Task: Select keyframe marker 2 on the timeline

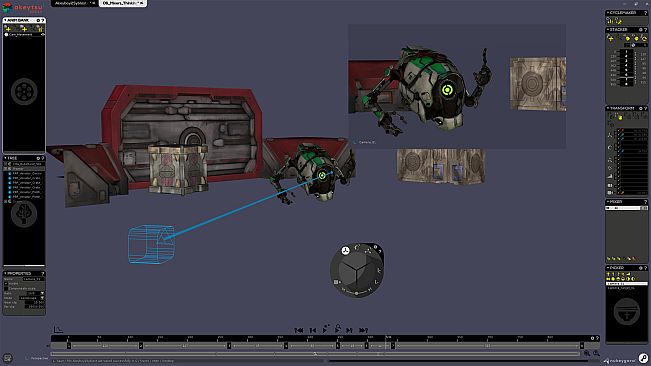Action: point(141,346)
